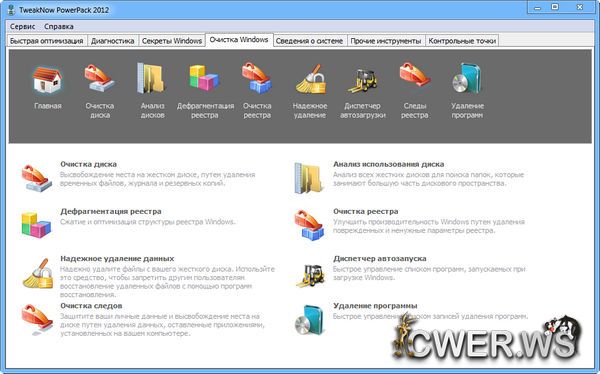Viewport: 600px width, 374px height.
Task: Open the Очистка реестра heading link
Action: point(365,211)
